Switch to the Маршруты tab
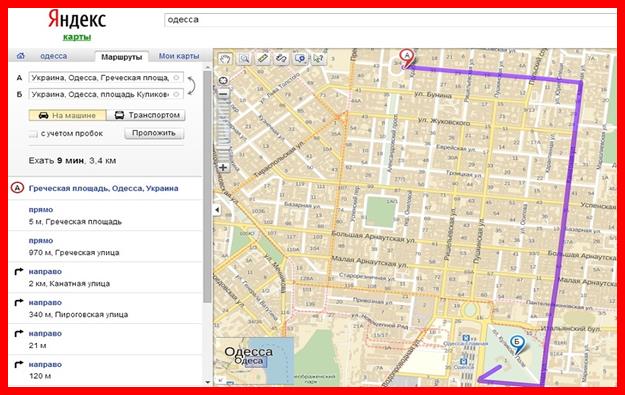 [122, 57]
